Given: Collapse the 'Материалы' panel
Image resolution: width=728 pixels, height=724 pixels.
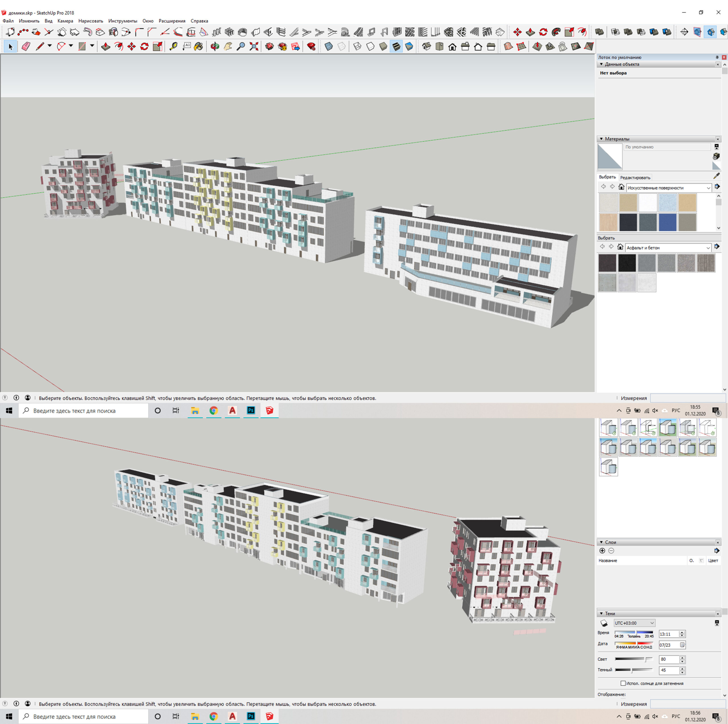Looking at the screenshot, I should 601,139.
